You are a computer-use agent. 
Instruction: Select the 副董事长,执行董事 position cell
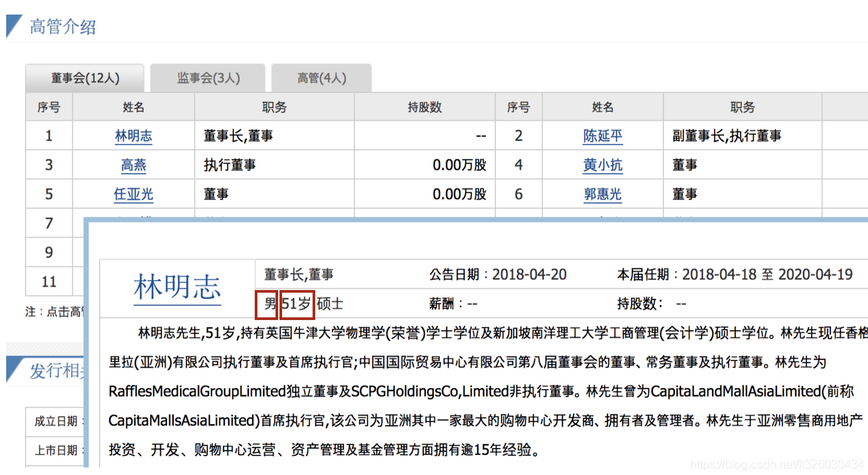(742, 136)
